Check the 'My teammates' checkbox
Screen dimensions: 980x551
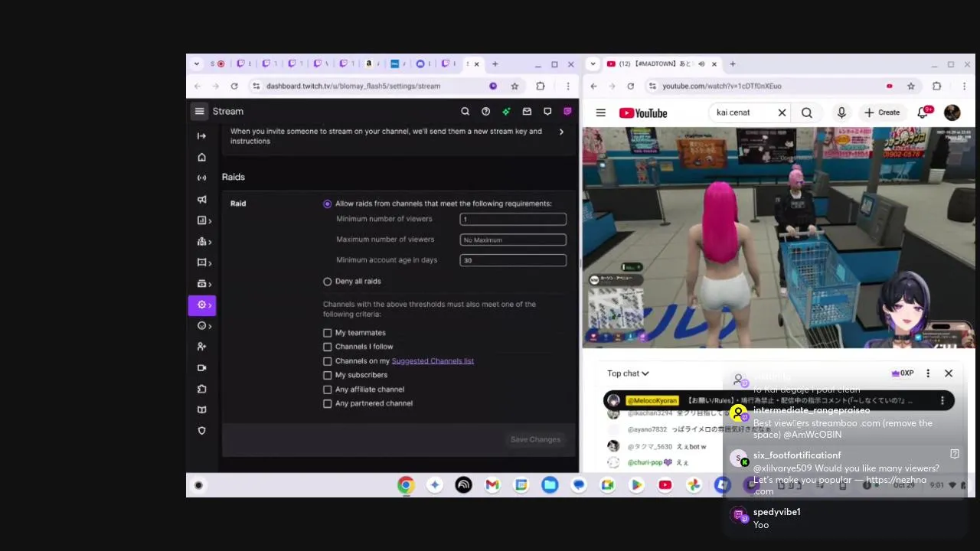[x=328, y=333]
